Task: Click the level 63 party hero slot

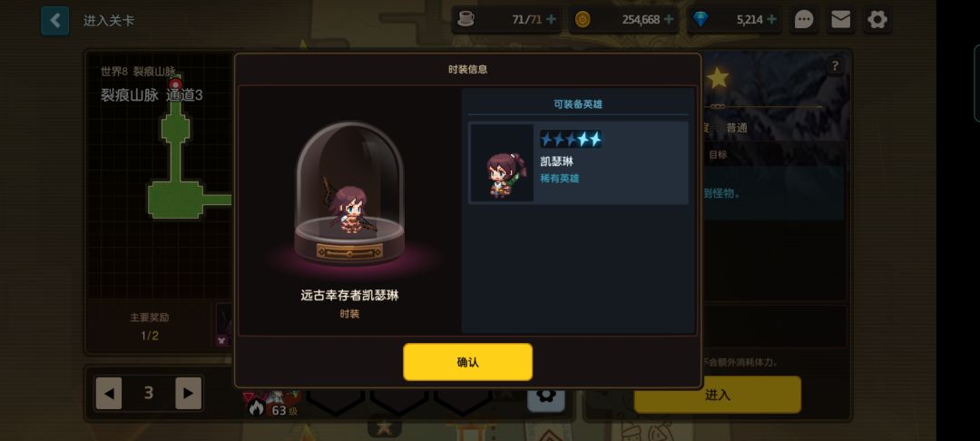Action: [x=272, y=403]
